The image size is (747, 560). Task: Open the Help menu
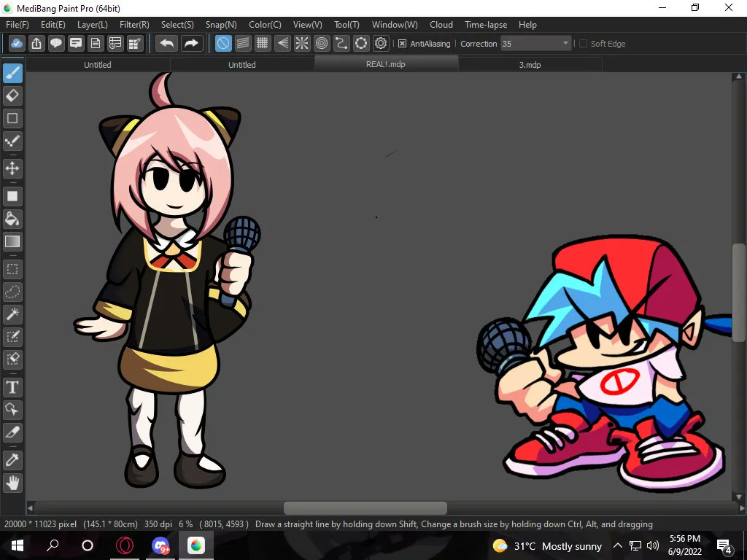[527, 25]
